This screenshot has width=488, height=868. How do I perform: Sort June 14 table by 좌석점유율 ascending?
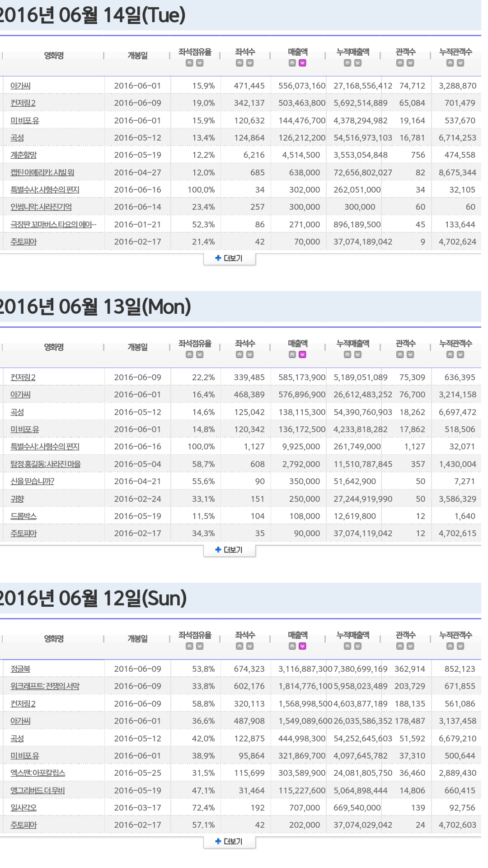[189, 63]
